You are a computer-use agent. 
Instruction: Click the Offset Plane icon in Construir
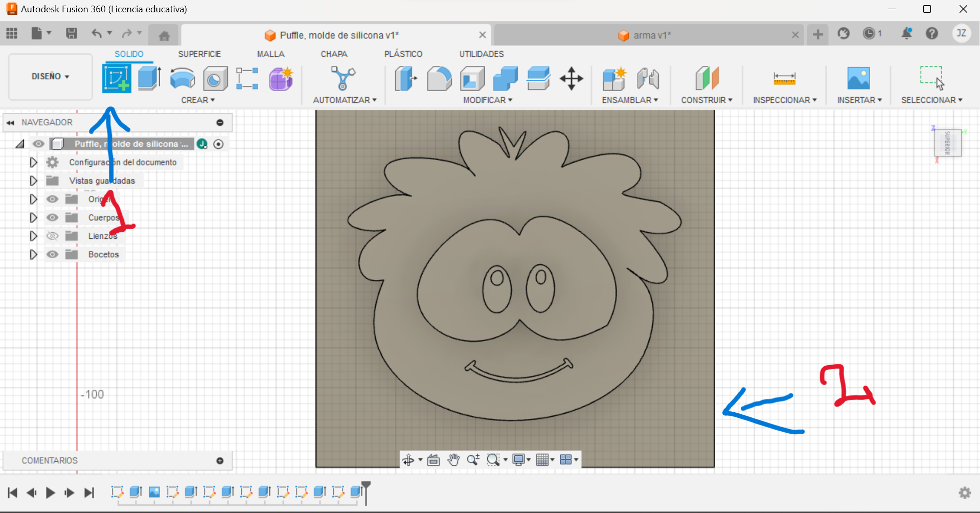pyautogui.click(x=707, y=79)
